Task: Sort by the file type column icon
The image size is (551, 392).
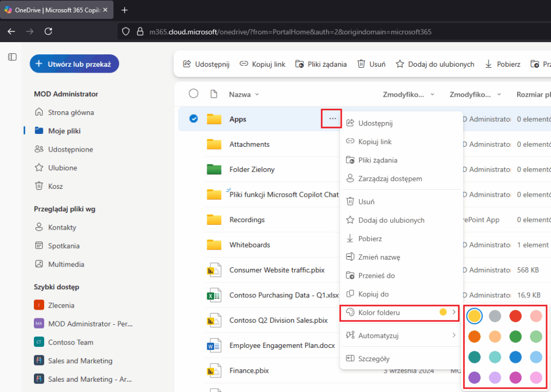Action: [x=214, y=94]
